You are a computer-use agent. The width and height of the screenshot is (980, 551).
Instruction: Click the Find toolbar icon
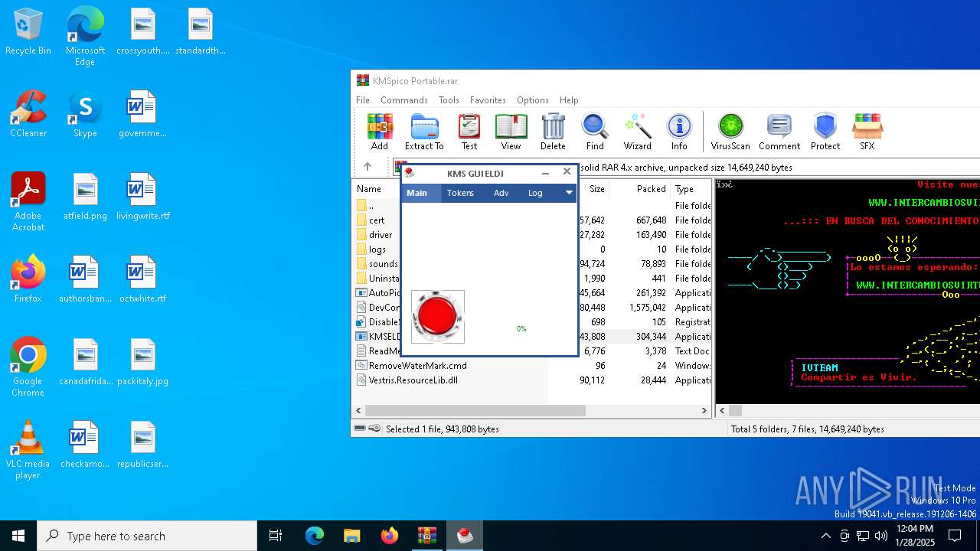(x=595, y=132)
